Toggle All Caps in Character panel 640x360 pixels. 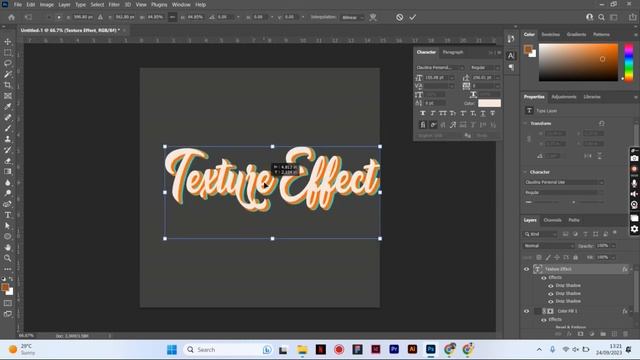point(442,113)
